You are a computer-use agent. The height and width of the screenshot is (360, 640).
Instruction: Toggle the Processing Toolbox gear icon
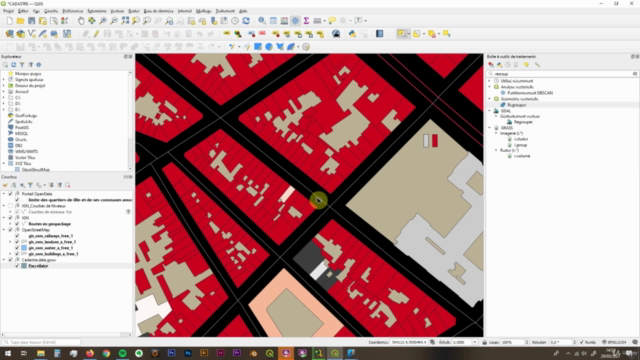[x=295, y=21]
